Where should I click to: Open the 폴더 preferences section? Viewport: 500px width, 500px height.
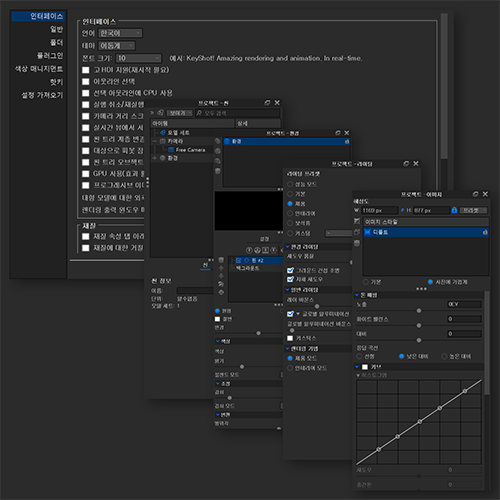pos(56,42)
